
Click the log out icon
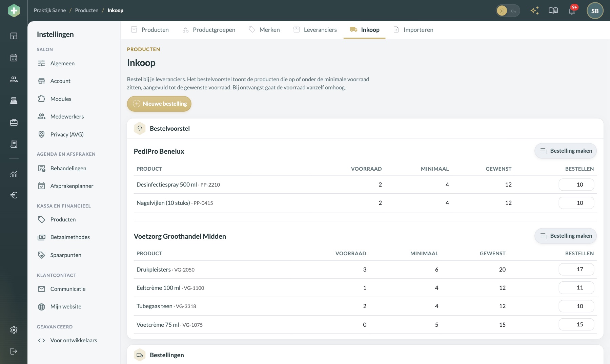(x=14, y=351)
